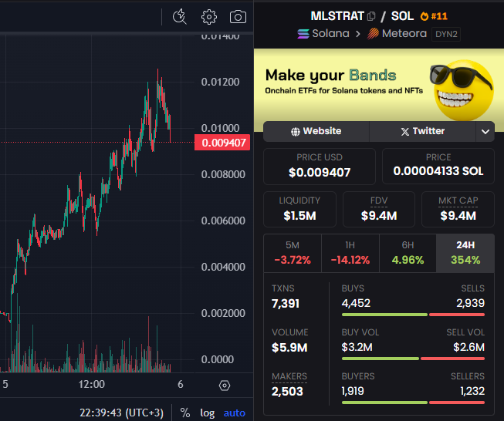Click the SELLERS 1,232 value
The image size is (504, 421).
[472, 391]
